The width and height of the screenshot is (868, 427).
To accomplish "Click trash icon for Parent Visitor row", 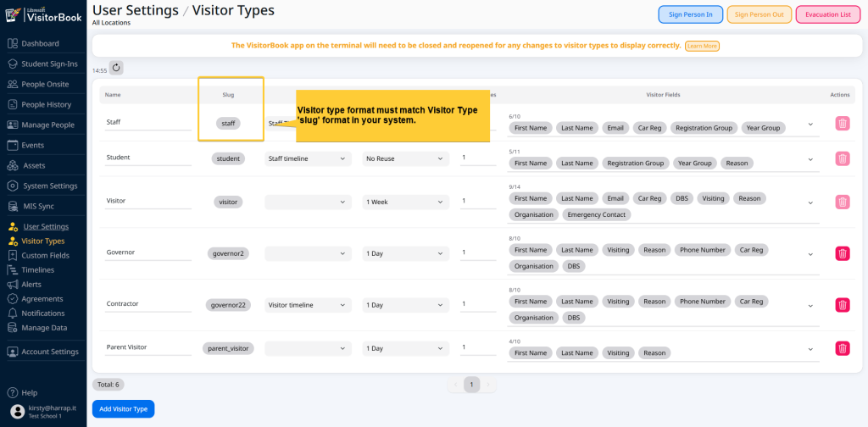I will [x=842, y=348].
